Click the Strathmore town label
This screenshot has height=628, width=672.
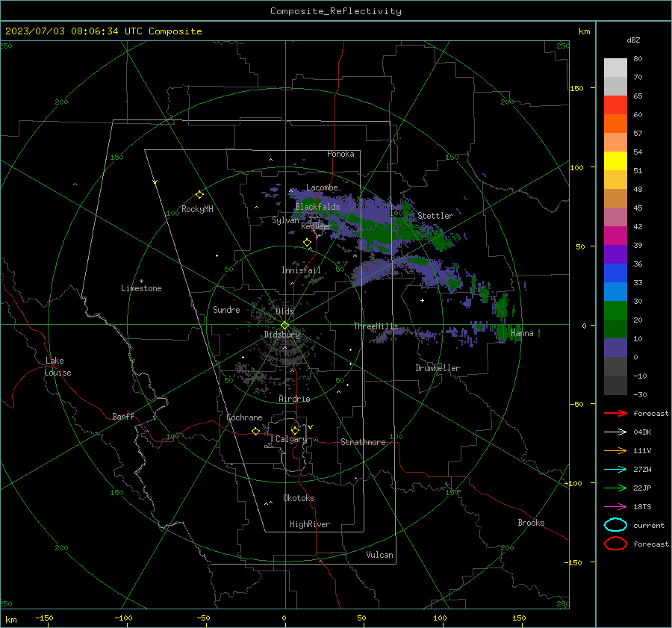(363, 442)
